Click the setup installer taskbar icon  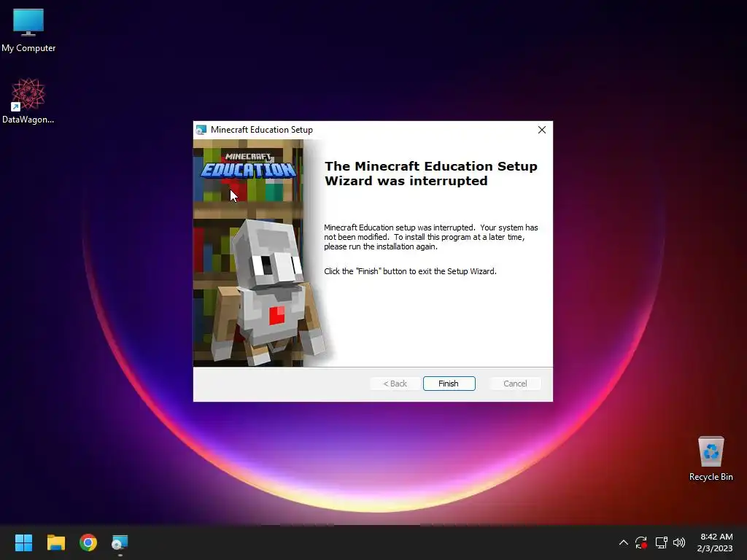point(120,542)
